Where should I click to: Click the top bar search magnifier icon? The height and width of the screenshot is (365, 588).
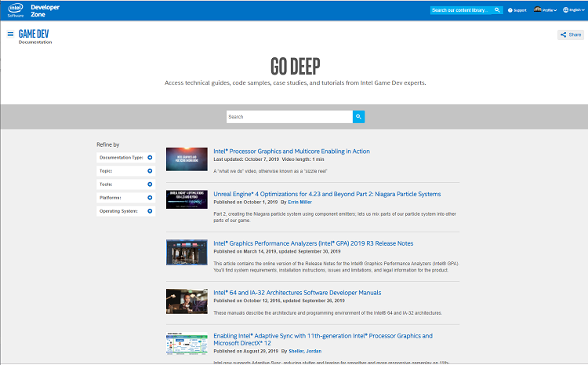[x=497, y=10]
